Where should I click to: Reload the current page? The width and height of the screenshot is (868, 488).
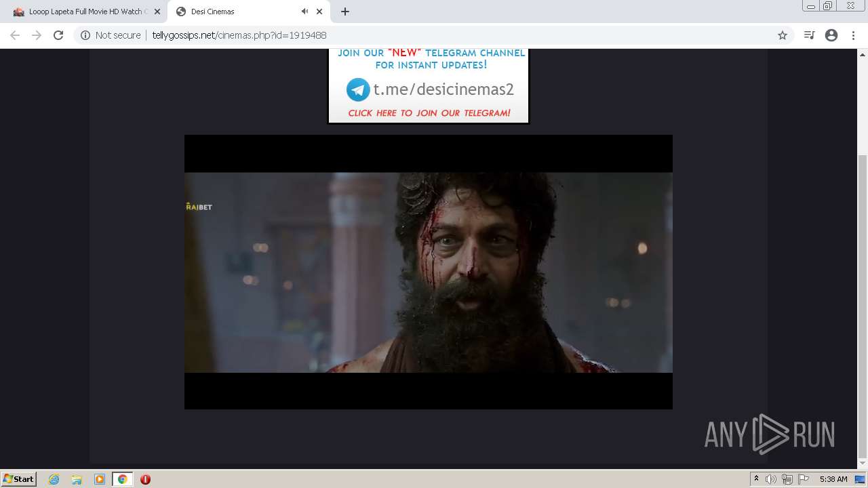(x=58, y=35)
